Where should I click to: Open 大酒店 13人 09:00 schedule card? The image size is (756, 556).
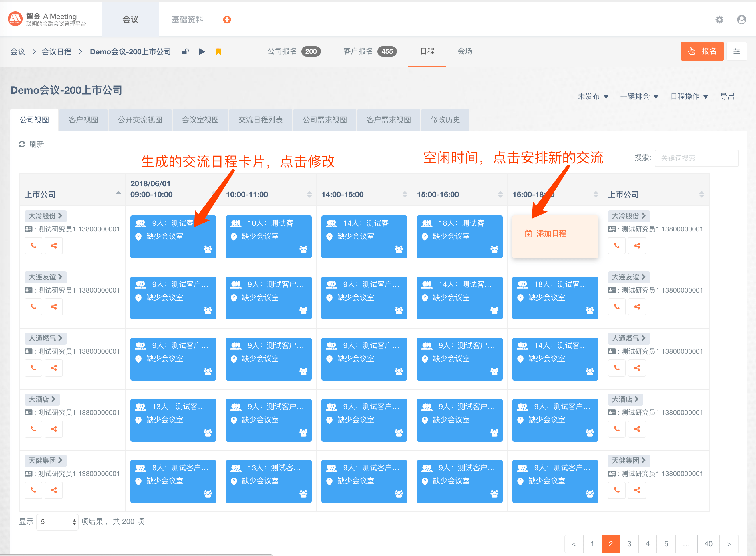click(173, 420)
